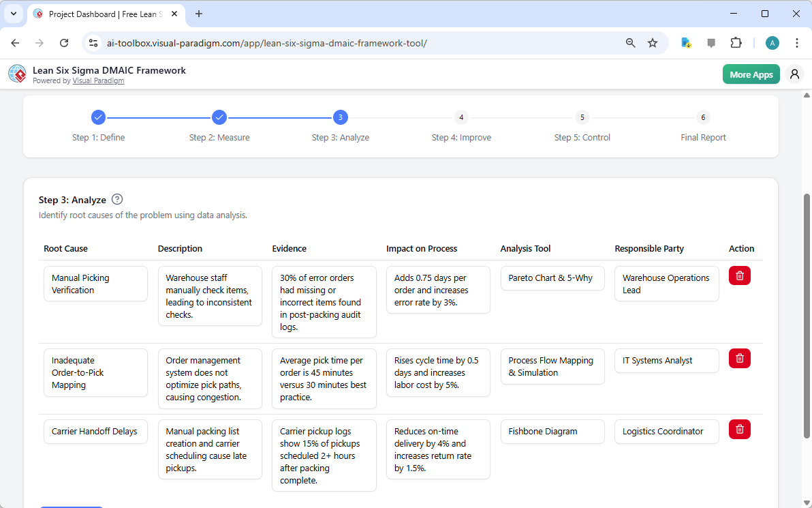812x508 pixels.
Task: Open site information settings in the address bar
Action: pyautogui.click(x=93, y=42)
